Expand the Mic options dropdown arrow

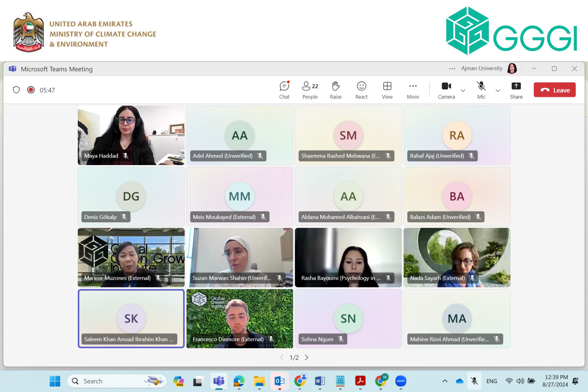pos(498,90)
